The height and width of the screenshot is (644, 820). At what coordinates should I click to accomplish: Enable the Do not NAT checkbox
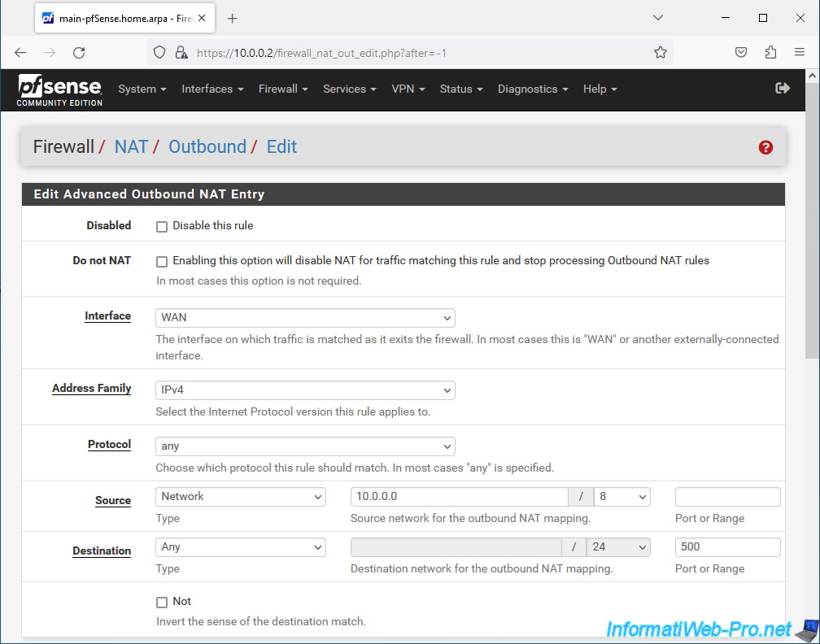point(162,261)
